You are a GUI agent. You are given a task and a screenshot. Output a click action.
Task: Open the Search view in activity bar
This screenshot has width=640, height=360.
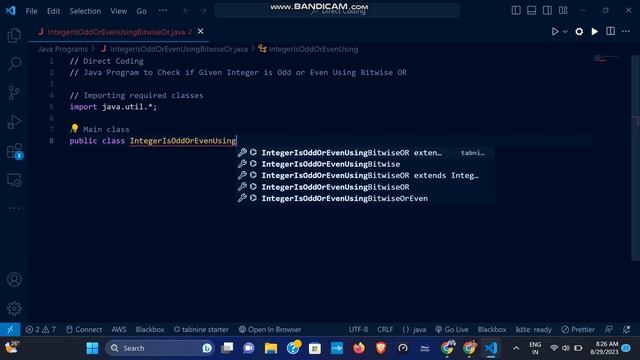[x=14, y=64]
